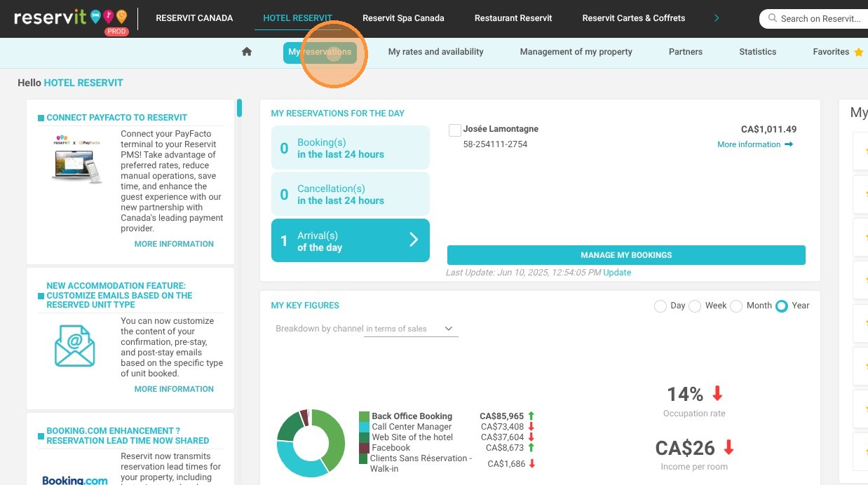The width and height of the screenshot is (868, 485).
Task: Click reservation number 58-254111-2754
Action: coord(495,144)
